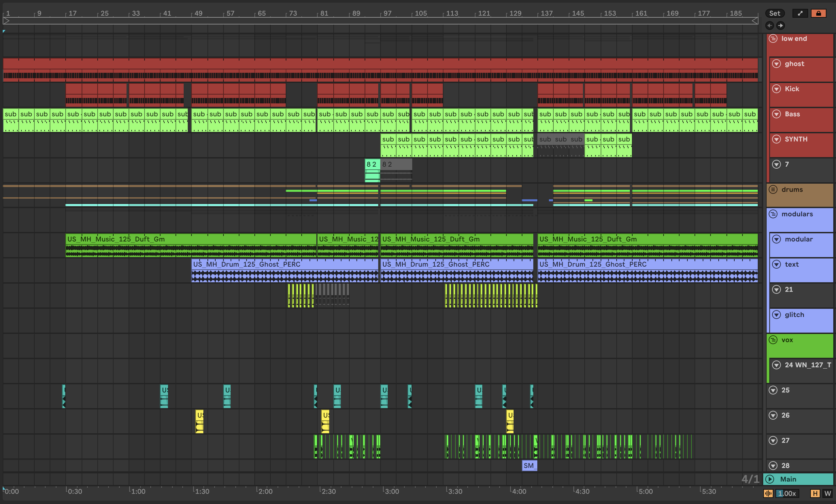Click the 1.00x zoom value field
Viewport: 836px width, 504px height.
[x=787, y=493]
